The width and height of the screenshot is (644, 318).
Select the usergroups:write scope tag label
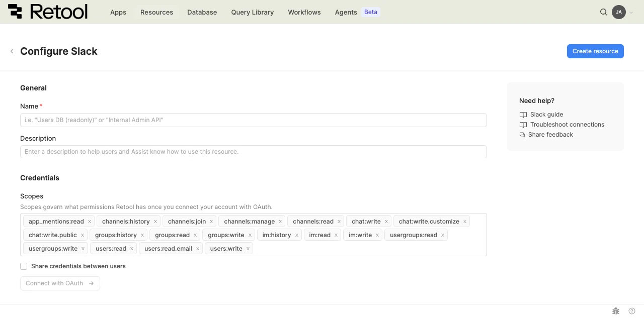[53, 249]
